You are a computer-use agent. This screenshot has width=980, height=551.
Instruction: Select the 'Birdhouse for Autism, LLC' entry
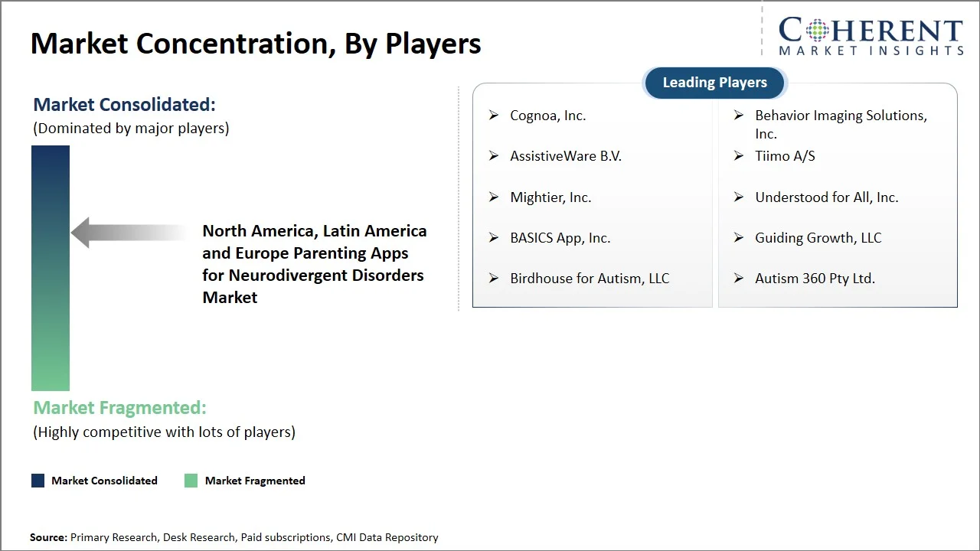coord(590,279)
